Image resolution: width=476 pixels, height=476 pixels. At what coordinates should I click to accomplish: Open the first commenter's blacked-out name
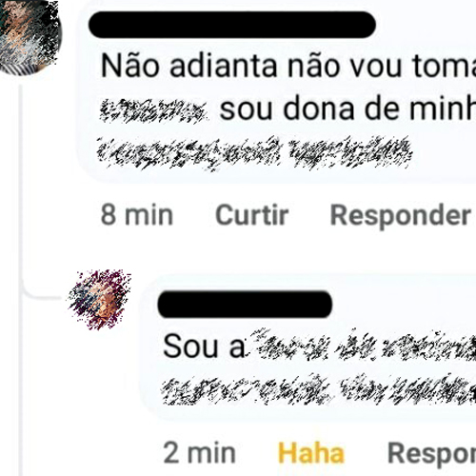(x=232, y=25)
